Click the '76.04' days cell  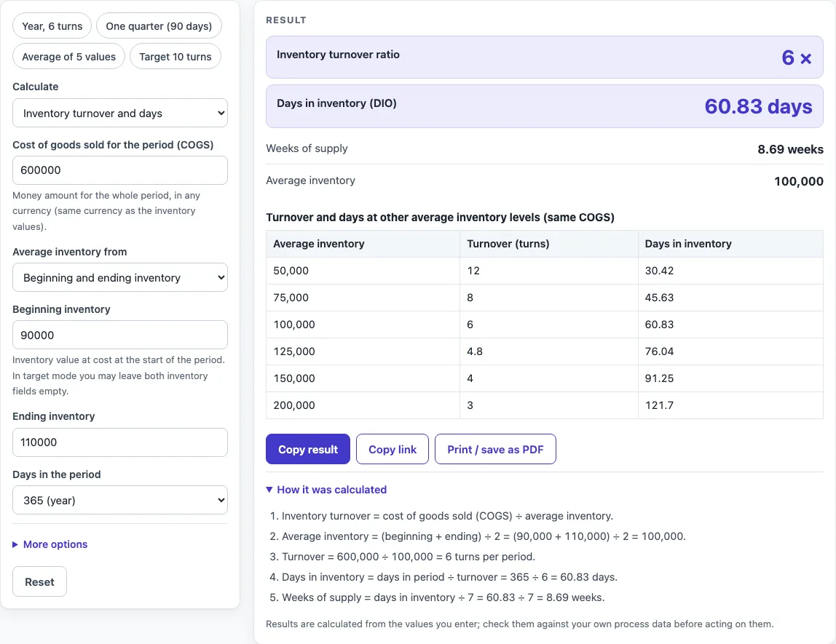pyautogui.click(x=730, y=351)
